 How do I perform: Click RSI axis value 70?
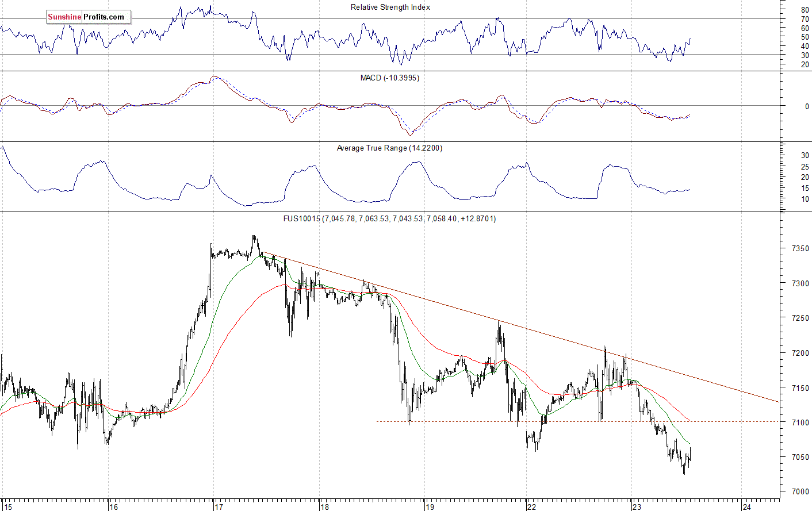click(x=805, y=19)
